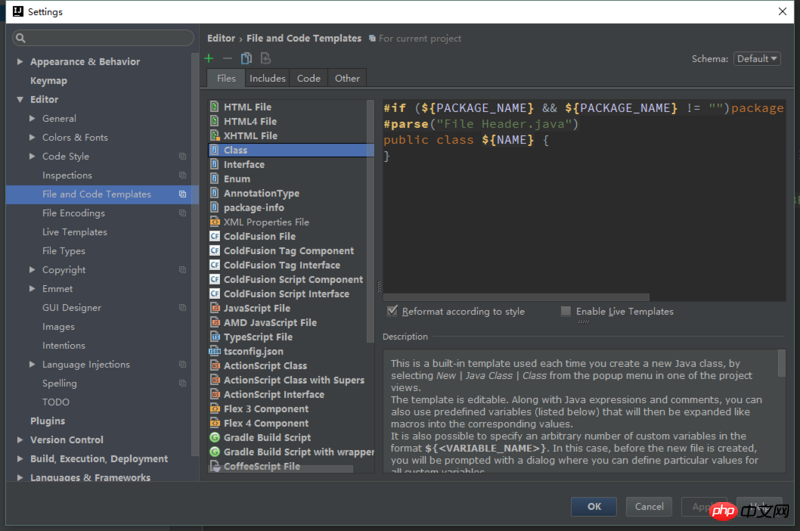Expand the Appearance & Behavior section

click(x=20, y=62)
